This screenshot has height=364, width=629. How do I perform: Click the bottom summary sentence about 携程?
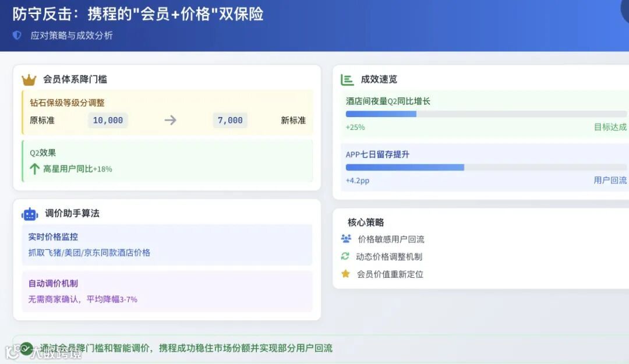click(x=186, y=348)
